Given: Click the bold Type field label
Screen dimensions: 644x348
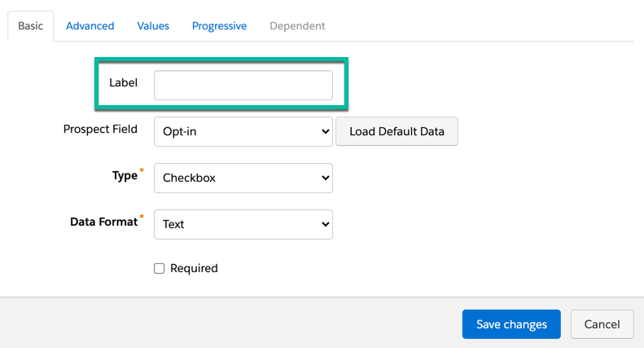Looking at the screenshot, I should click(x=125, y=175).
